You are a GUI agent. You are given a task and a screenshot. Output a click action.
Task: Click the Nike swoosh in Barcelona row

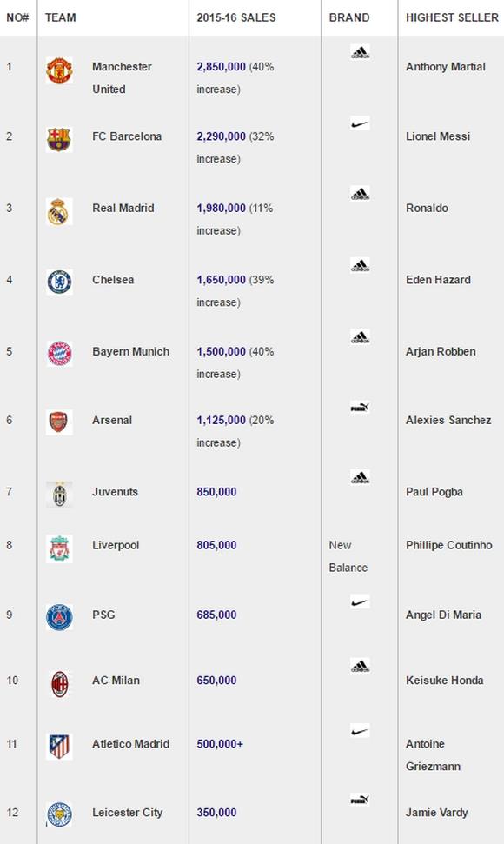360,123
